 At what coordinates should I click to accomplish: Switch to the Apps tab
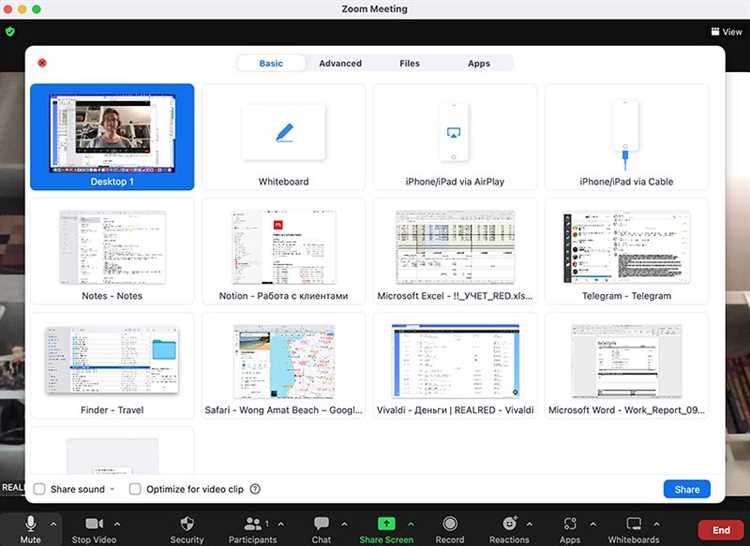(x=479, y=63)
